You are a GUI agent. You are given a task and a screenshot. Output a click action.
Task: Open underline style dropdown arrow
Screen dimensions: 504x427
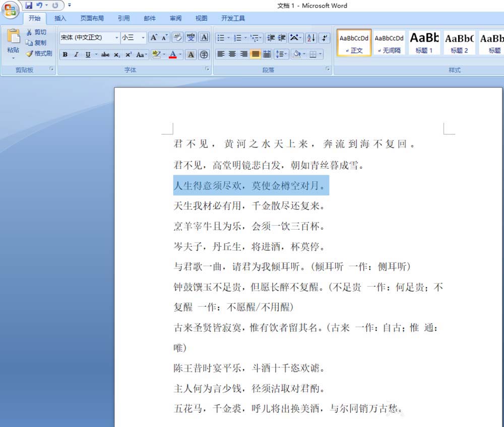point(96,54)
